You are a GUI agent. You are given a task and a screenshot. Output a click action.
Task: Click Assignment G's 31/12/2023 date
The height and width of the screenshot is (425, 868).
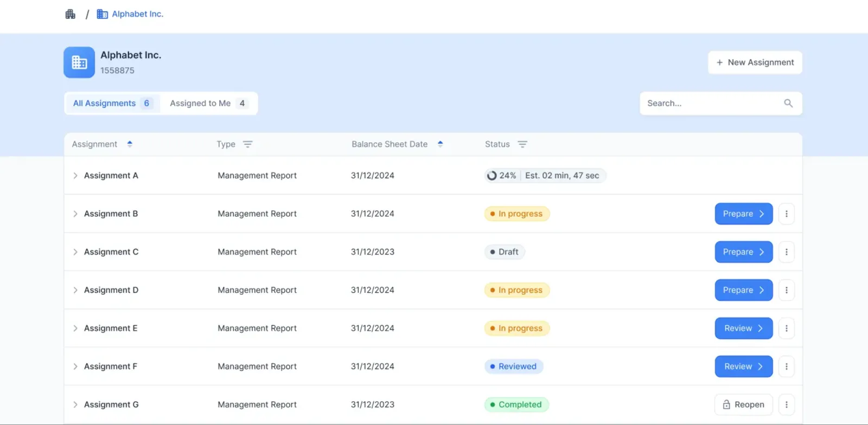[373, 404]
